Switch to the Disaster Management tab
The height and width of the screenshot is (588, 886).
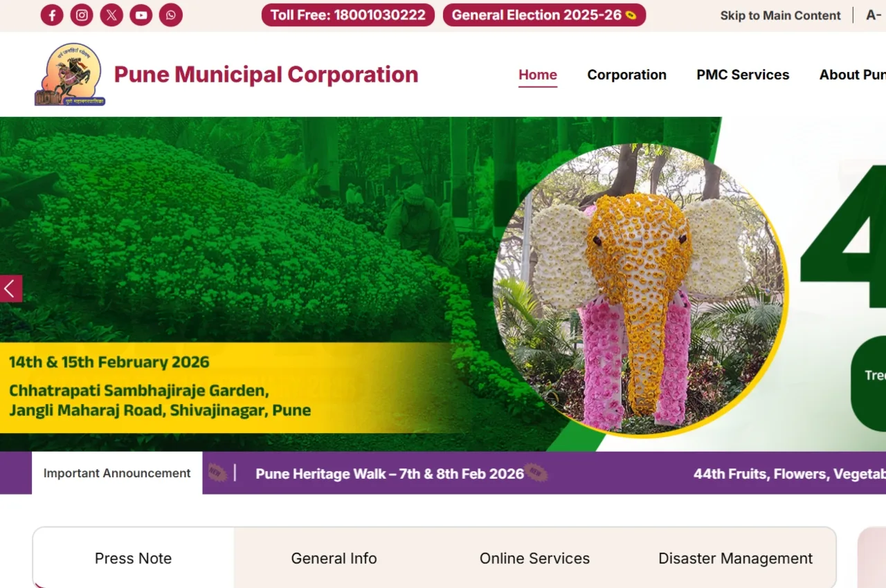tap(736, 558)
